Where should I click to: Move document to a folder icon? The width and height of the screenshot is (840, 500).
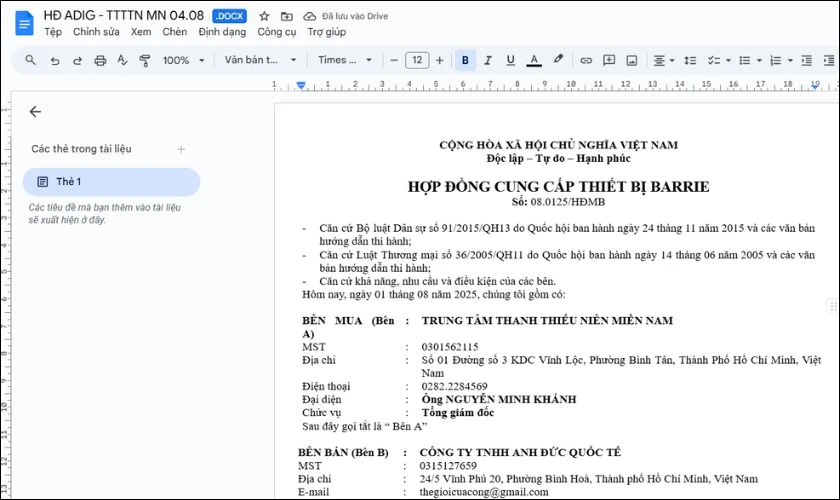(x=287, y=16)
